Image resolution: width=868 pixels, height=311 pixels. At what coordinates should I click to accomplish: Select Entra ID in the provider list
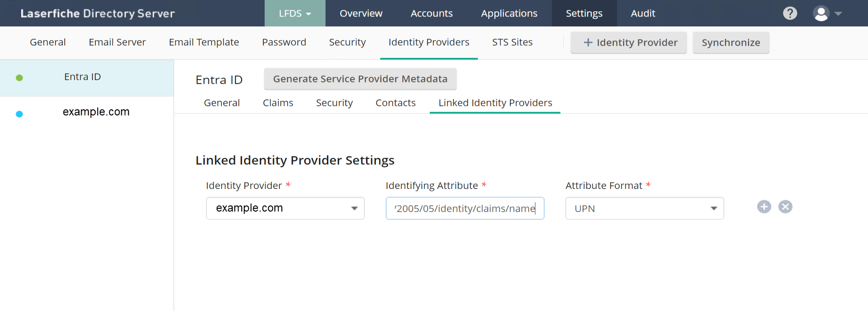pos(87,78)
